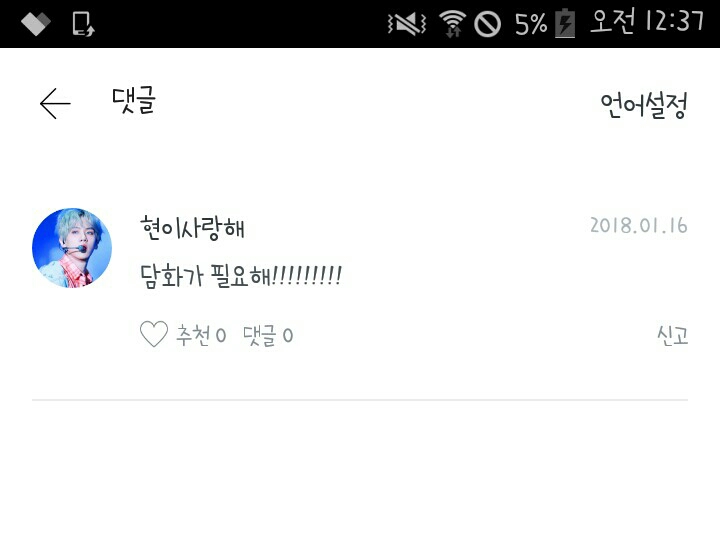Tap the charging battery icon
This screenshot has width=720, height=540.
click(x=565, y=23)
